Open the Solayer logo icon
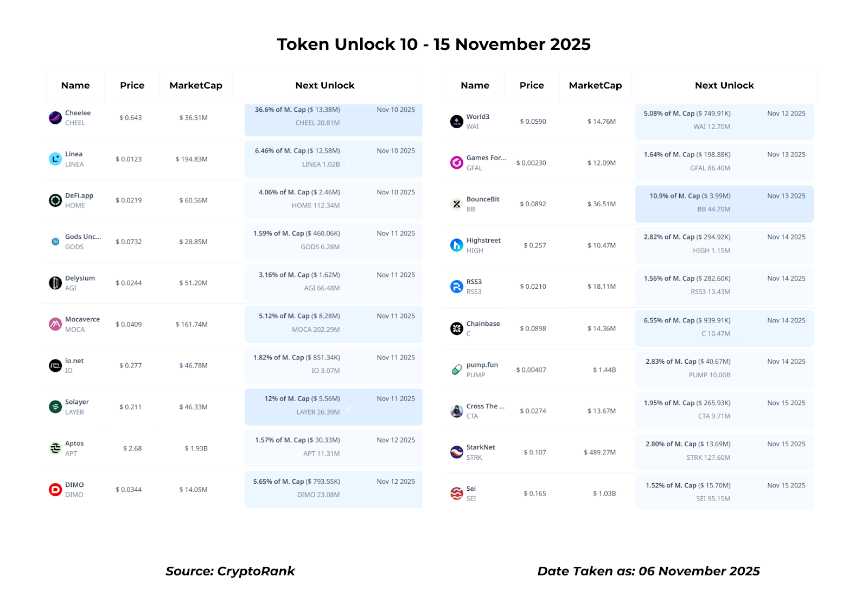This screenshot has height=614, width=868. point(55,407)
